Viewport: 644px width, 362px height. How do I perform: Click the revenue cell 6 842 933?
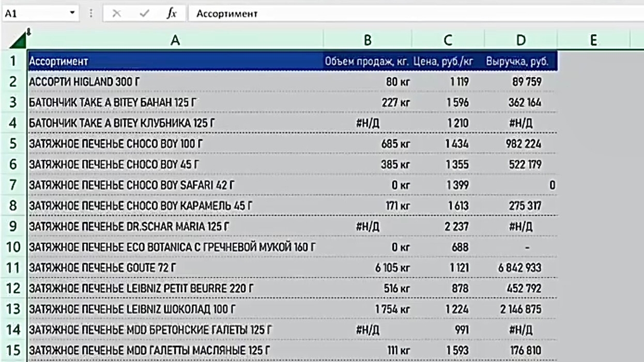tap(521, 268)
